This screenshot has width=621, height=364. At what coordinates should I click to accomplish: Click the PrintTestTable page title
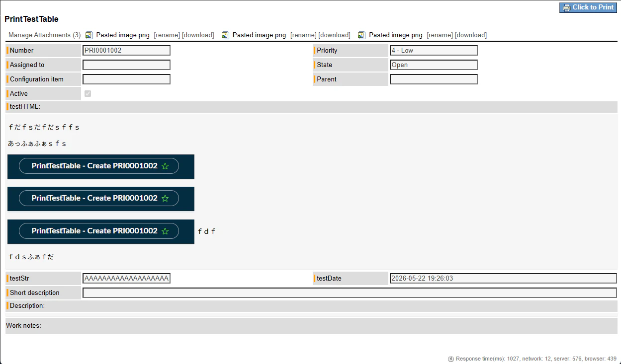pos(31,19)
